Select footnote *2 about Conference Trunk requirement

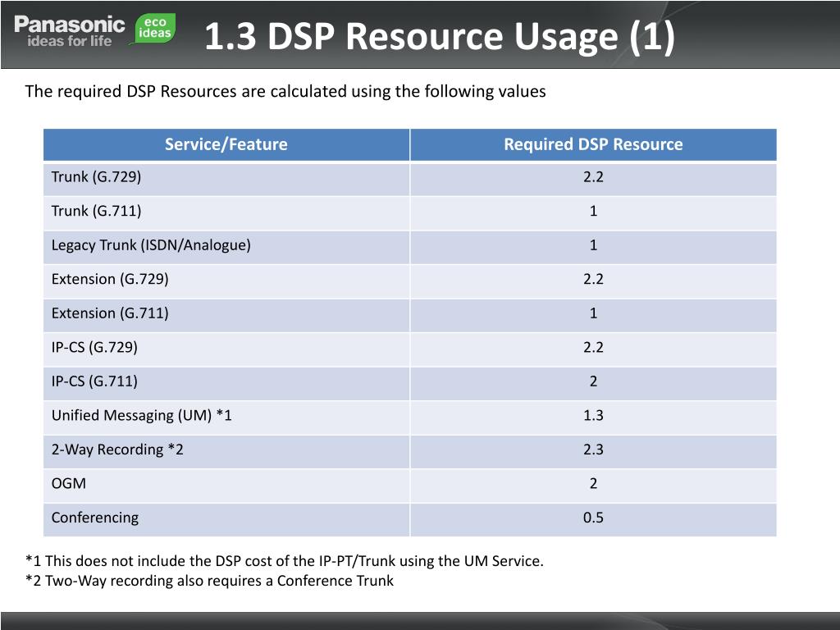pos(209,581)
